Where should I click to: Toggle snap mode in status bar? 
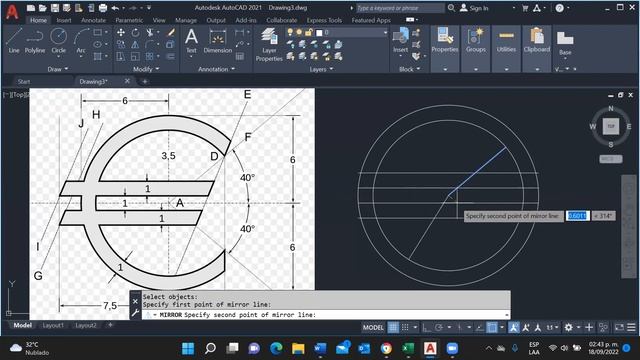pyautogui.click(x=405, y=327)
